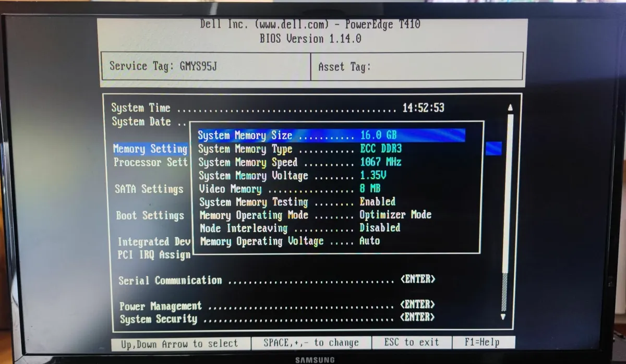Select the System Time menu row

pos(278,108)
